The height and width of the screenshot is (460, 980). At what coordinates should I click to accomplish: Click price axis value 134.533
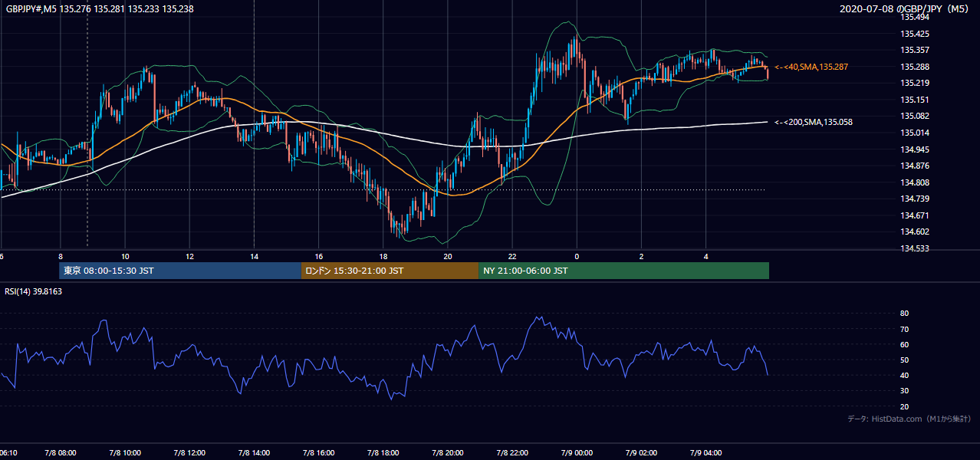915,248
